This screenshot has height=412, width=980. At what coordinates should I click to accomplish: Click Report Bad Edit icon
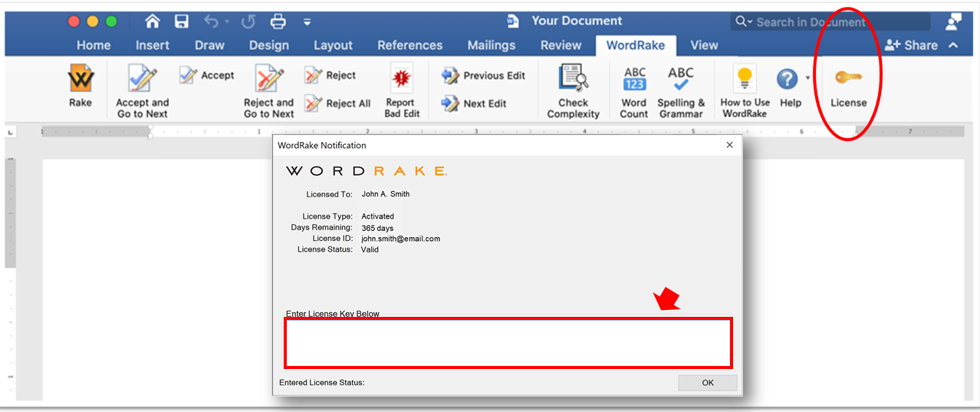[402, 79]
